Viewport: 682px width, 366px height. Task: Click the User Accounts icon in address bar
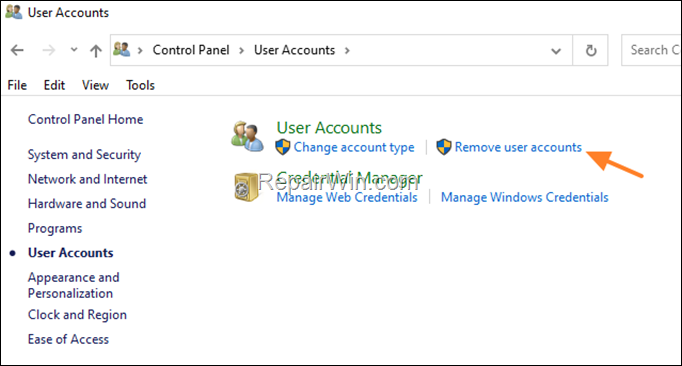click(x=121, y=50)
